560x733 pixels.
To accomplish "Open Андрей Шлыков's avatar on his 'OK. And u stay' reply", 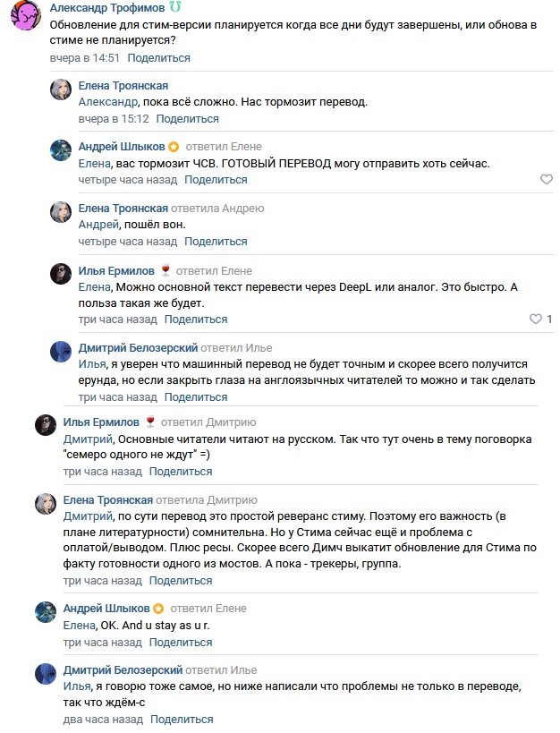I will pyautogui.click(x=46, y=612).
